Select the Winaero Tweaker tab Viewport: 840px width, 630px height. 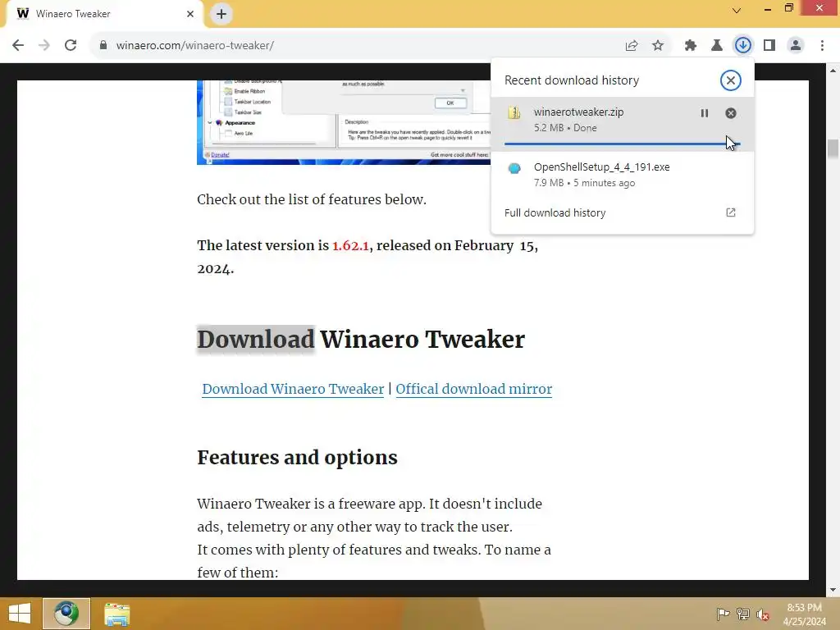pyautogui.click(x=104, y=14)
